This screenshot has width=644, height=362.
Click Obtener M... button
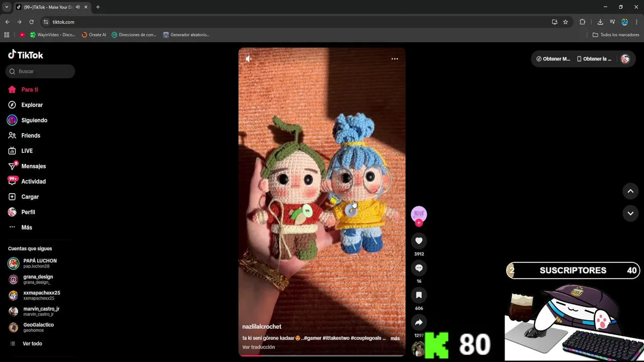[553, 59]
